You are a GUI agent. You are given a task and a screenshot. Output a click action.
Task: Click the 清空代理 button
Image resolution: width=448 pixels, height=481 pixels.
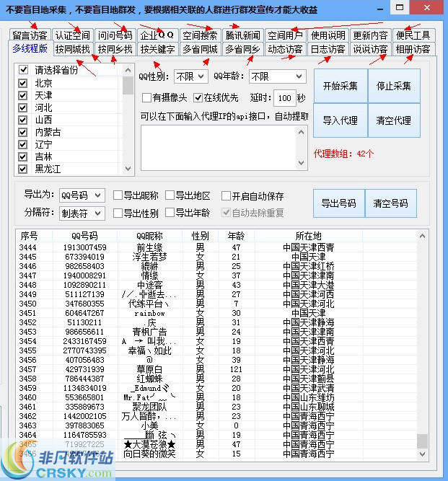coord(394,120)
